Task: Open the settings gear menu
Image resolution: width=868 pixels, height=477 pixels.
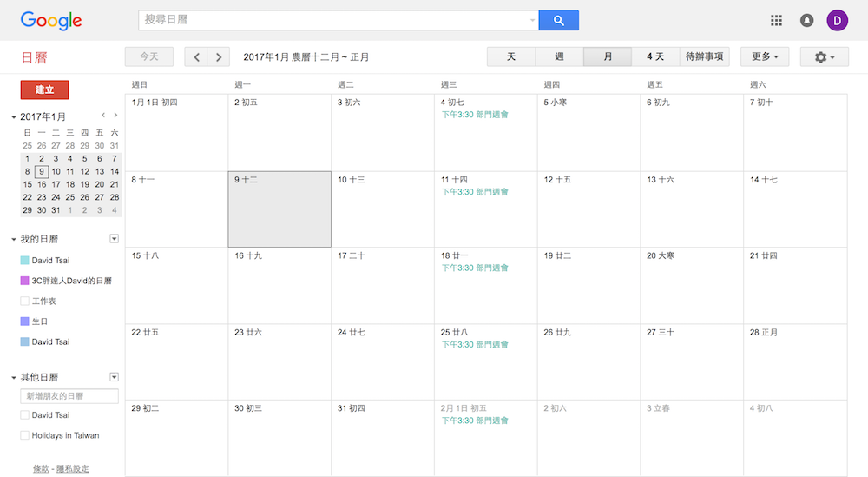Action: (824, 57)
